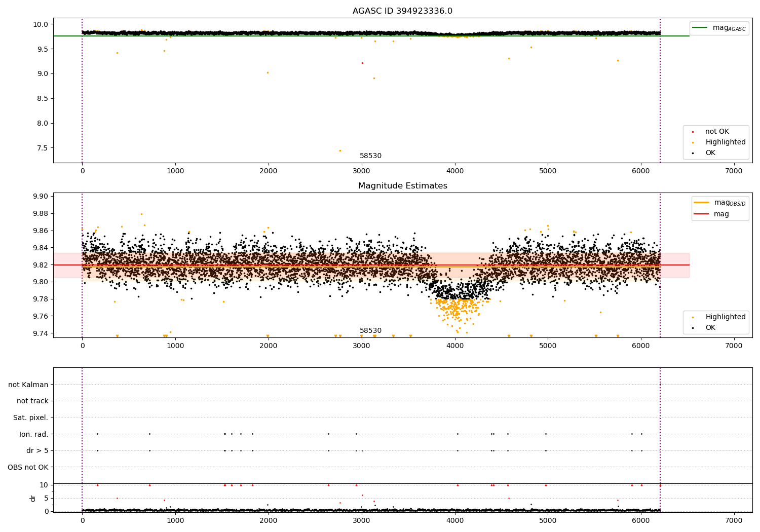This screenshot has height=532, width=760.
Task: Click the 58530 label in the magnitude plot
Action: click(370, 331)
